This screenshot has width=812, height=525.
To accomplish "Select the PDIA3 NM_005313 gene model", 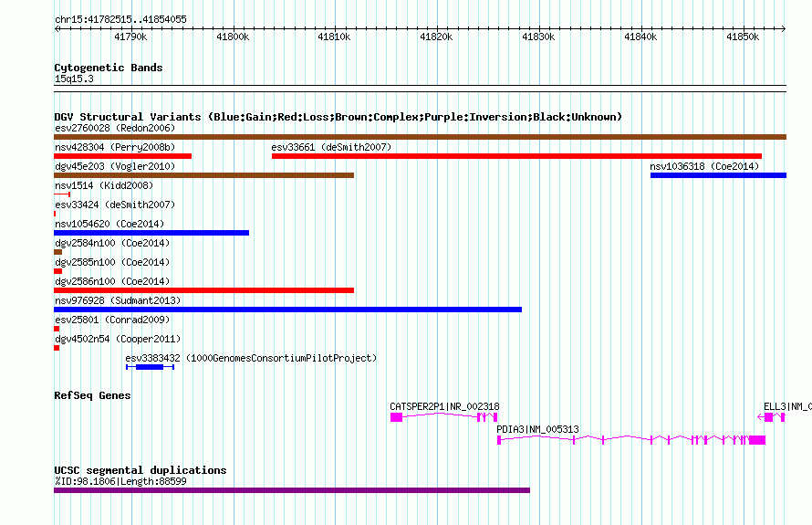I will 631,440.
